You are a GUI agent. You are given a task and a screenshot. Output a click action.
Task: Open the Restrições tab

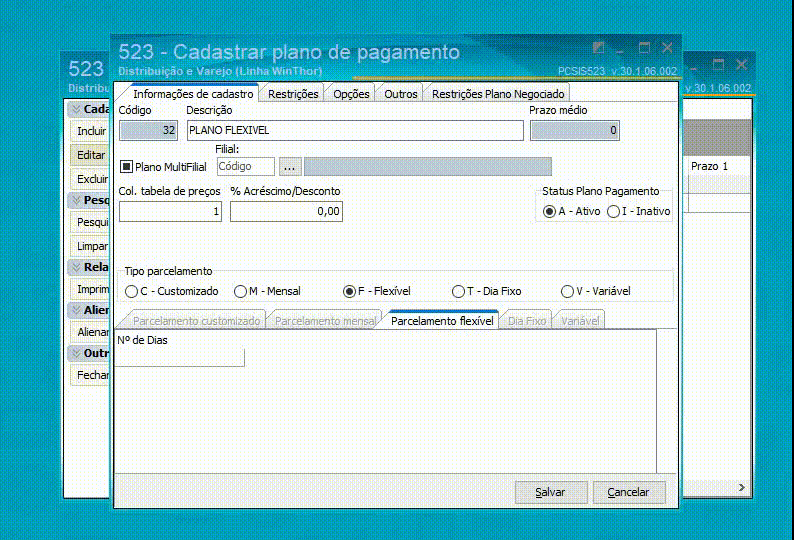(x=293, y=94)
